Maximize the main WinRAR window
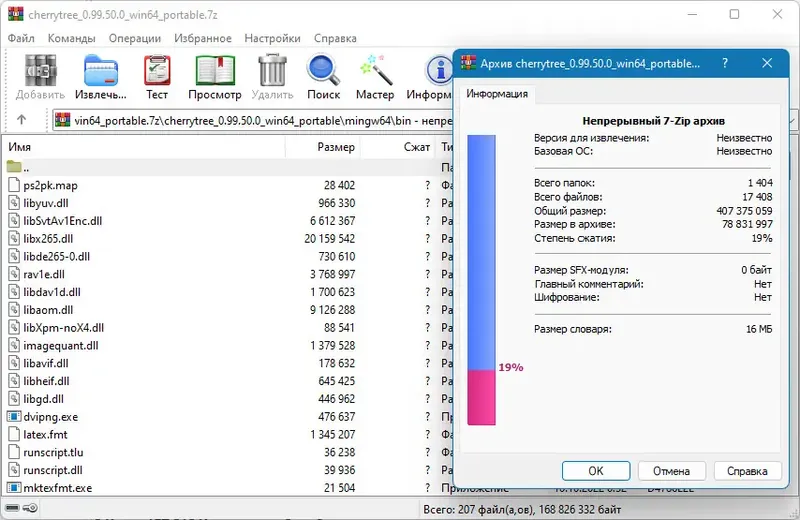Viewport: 800px width, 520px height. (734, 14)
